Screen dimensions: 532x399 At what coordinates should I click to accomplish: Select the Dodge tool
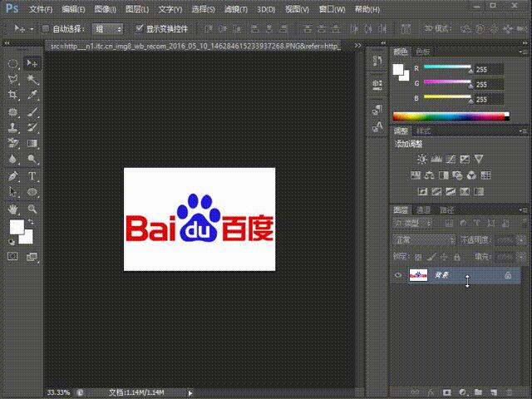click(32, 159)
